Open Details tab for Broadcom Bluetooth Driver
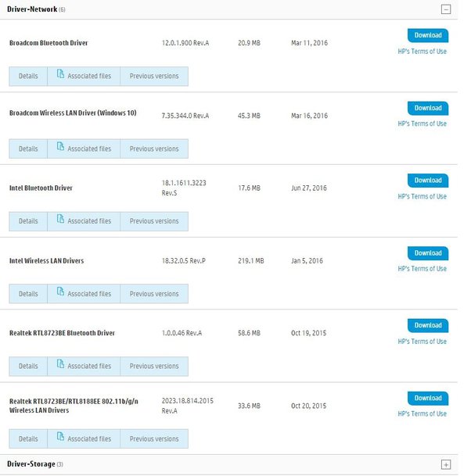Viewport: 471px width, 476px height. point(28,77)
